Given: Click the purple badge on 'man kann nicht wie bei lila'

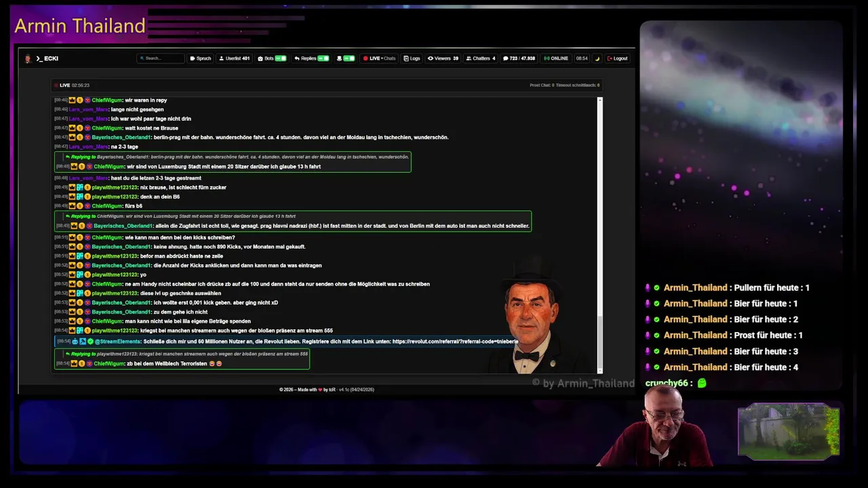Looking at the screenshot, I should 87,321.
